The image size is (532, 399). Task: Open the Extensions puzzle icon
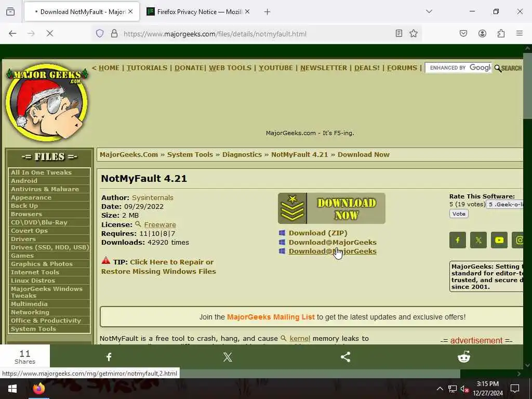(x=501, y=33)
